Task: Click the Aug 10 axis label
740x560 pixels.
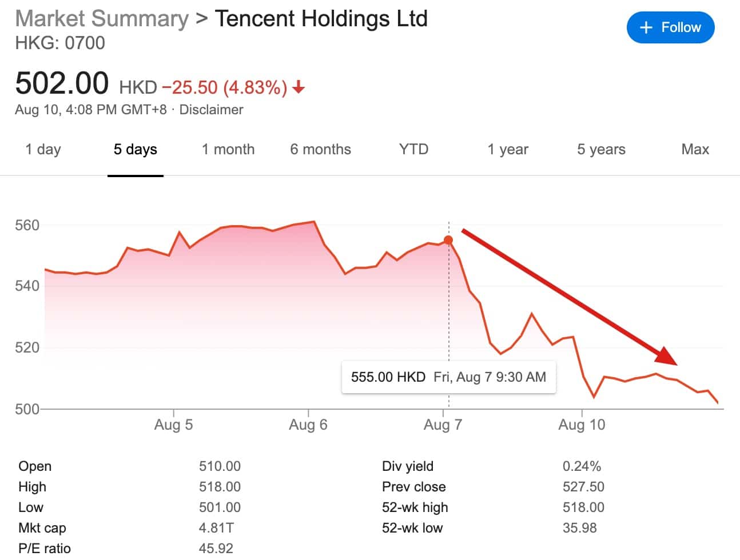Action: 582,425
